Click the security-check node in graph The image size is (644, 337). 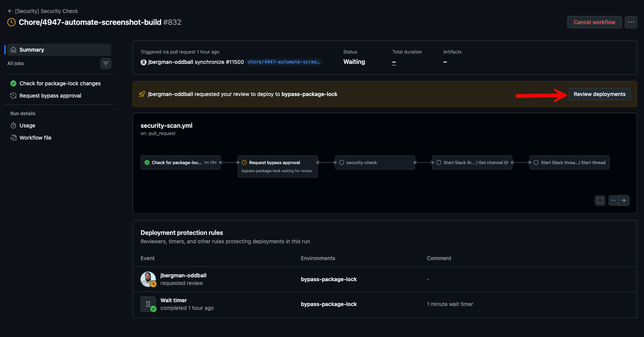pyautogui.click(x=375, y=163)
